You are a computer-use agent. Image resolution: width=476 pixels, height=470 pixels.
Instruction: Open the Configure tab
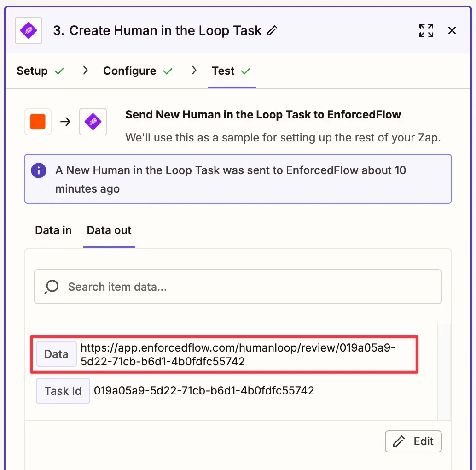click(130, 71)
